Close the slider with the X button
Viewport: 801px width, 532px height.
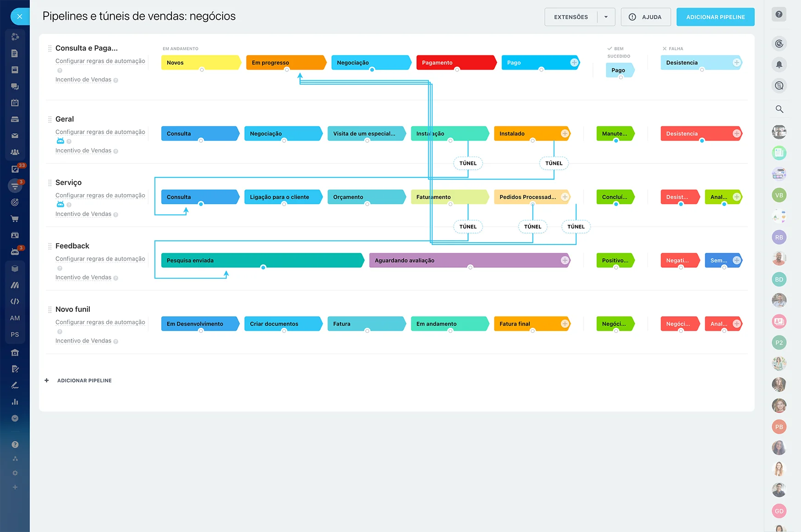[x=20, y=16]
